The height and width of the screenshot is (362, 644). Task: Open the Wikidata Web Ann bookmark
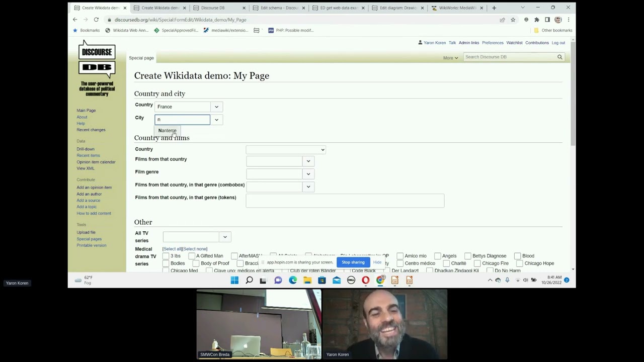[x=127, y=30]
